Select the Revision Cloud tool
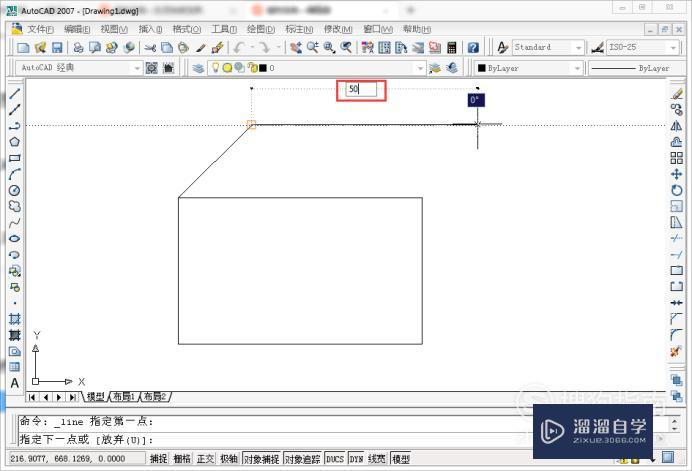The width and height of the screenshot is (692, 471). 15,206
